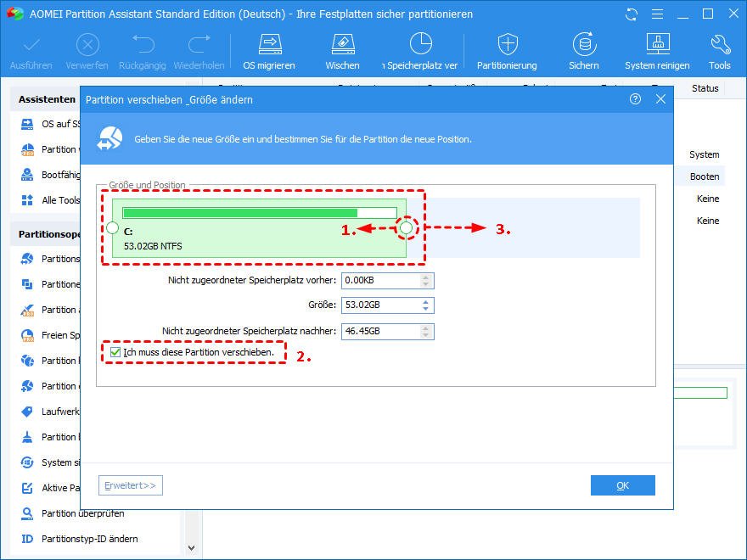Click the right resize handle of partition C
Screen dimensions: 747x560
click(407, 227)
